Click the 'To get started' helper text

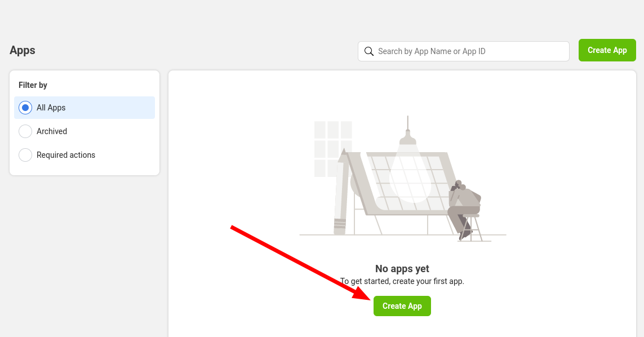[x=402, y=281]
